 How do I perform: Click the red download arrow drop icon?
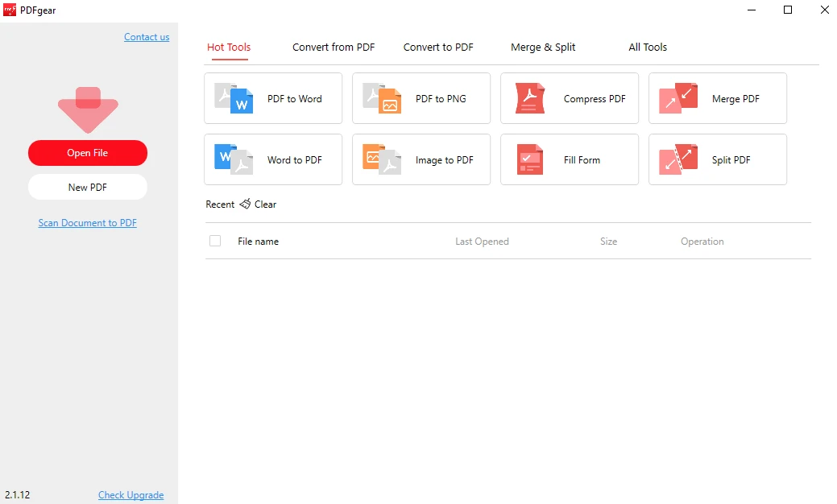88,109
